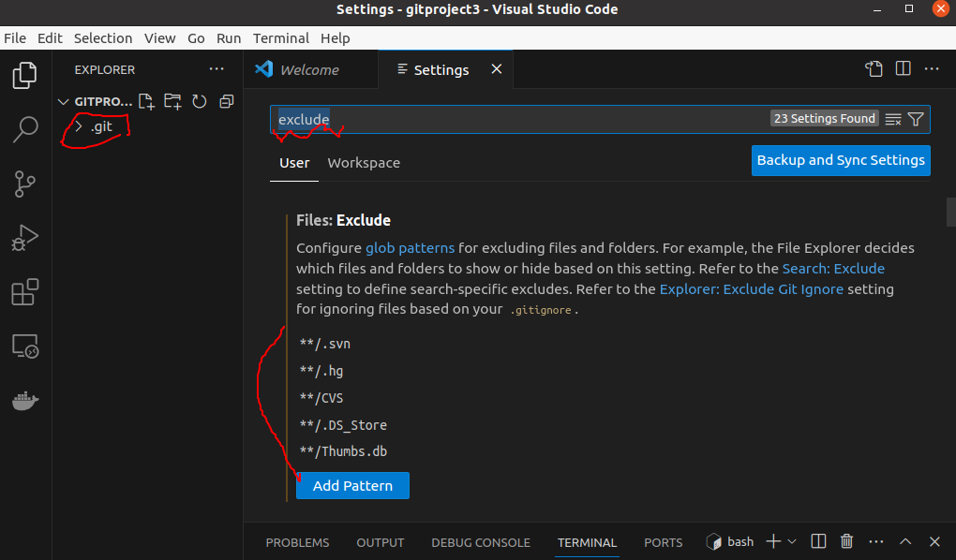Follow the Search: Exclude link

pos(833,269)
